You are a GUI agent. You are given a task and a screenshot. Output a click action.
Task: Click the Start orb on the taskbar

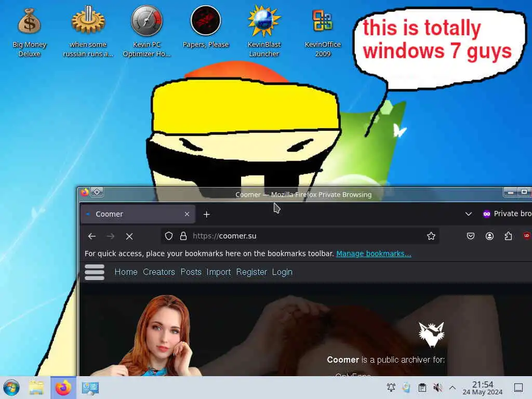[11, 388]
